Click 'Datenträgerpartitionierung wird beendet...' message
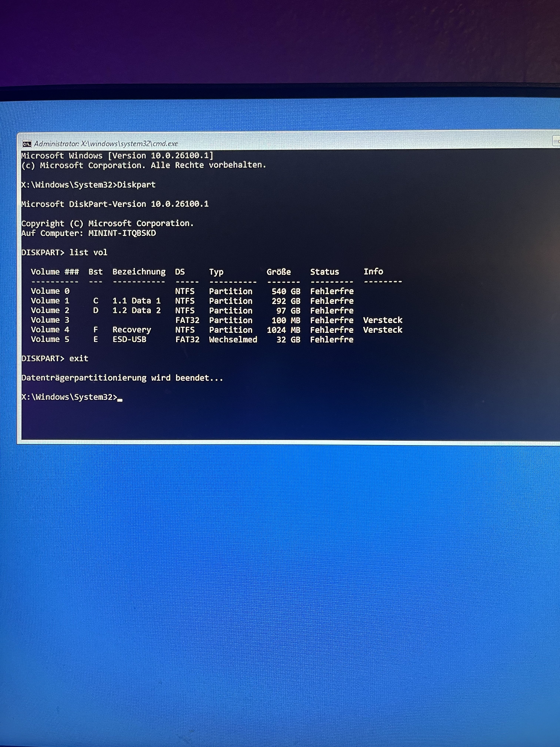Screen dimensions: 560x747 tap(122, 378)
